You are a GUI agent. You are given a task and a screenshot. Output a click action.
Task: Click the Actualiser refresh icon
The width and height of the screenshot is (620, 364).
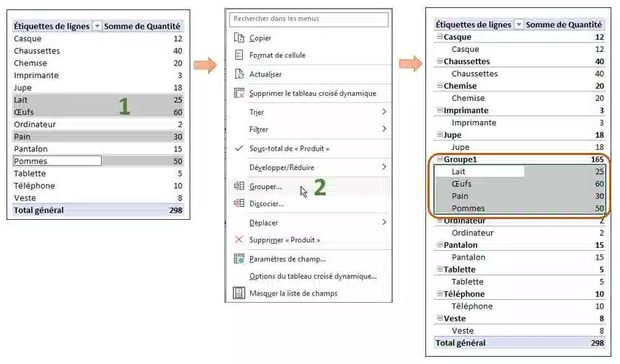tap(239, 74)
